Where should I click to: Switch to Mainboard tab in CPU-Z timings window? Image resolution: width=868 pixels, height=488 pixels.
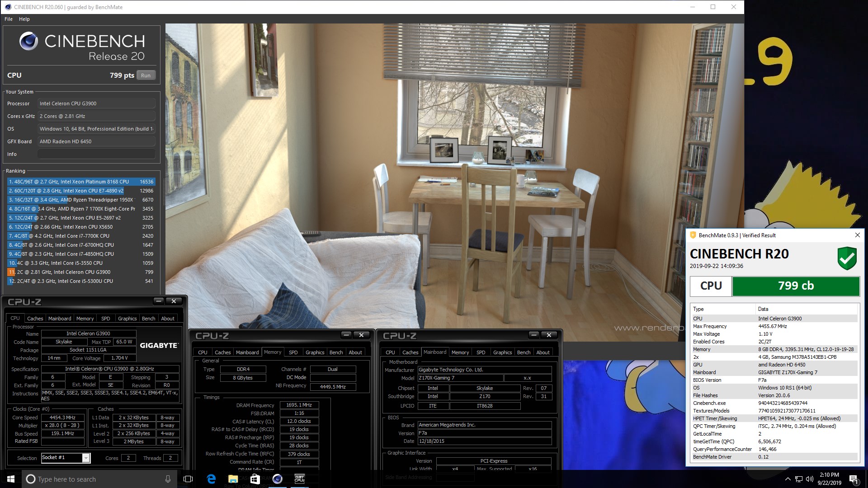click(x=247, y=352)
